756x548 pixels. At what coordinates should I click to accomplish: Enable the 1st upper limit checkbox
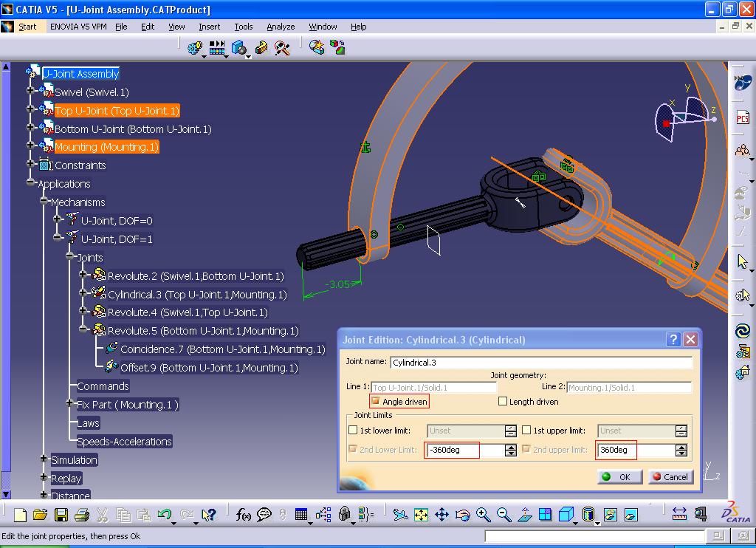pyautogui.click(x=528, y=430)
